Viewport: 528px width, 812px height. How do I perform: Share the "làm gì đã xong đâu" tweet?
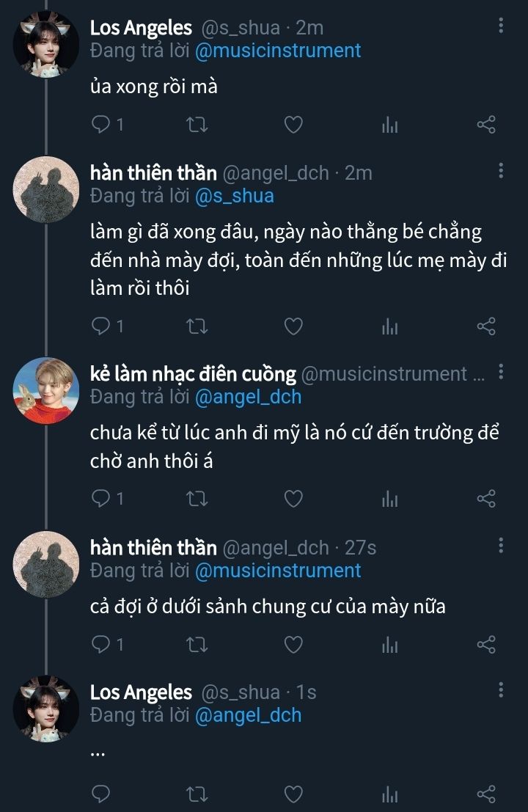click(x=486, y=326)
